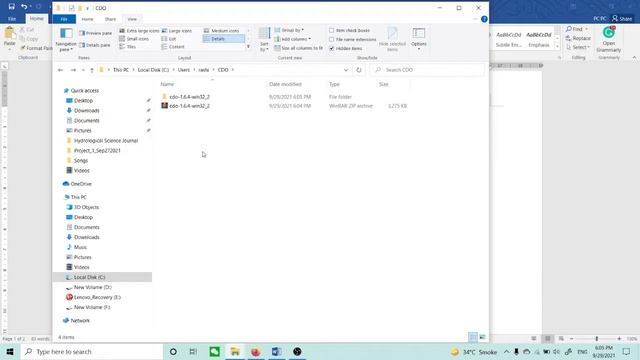Go back using Explorer back arrow
This screenshot has width=640, height=360.
tap(60, 70)
